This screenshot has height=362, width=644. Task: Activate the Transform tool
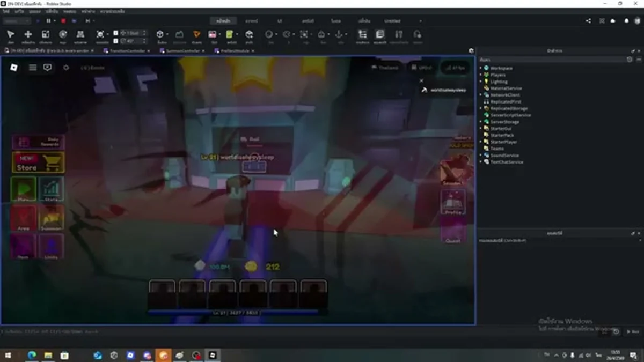click(80, 35)
